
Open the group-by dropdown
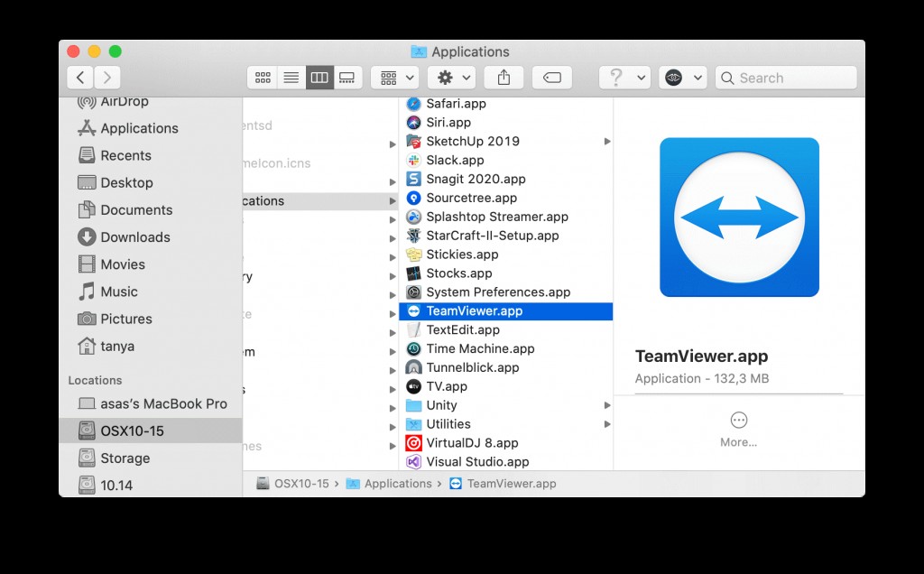pos(395,78)
